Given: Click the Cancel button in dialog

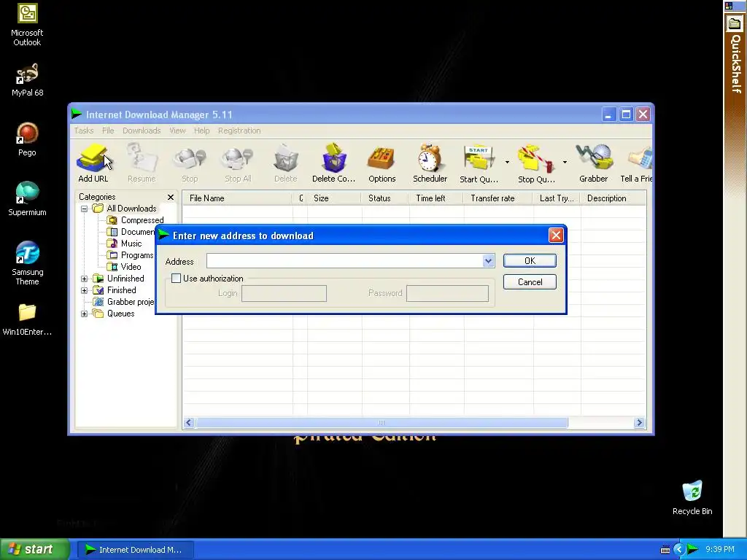Looking at the screenshot, I should click(x=530, y=282).
